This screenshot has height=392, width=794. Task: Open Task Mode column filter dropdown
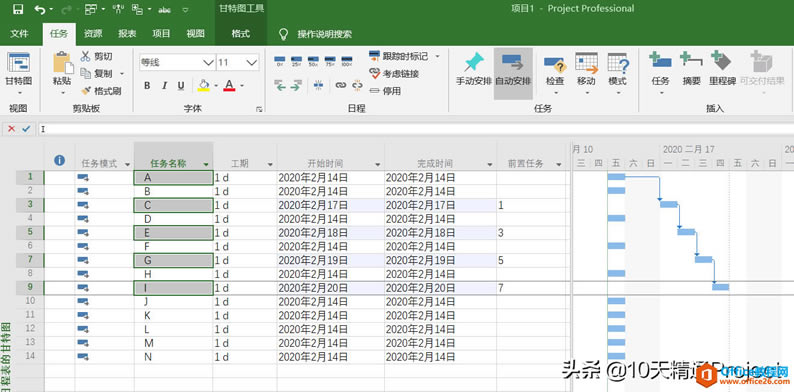coord(127,164)
